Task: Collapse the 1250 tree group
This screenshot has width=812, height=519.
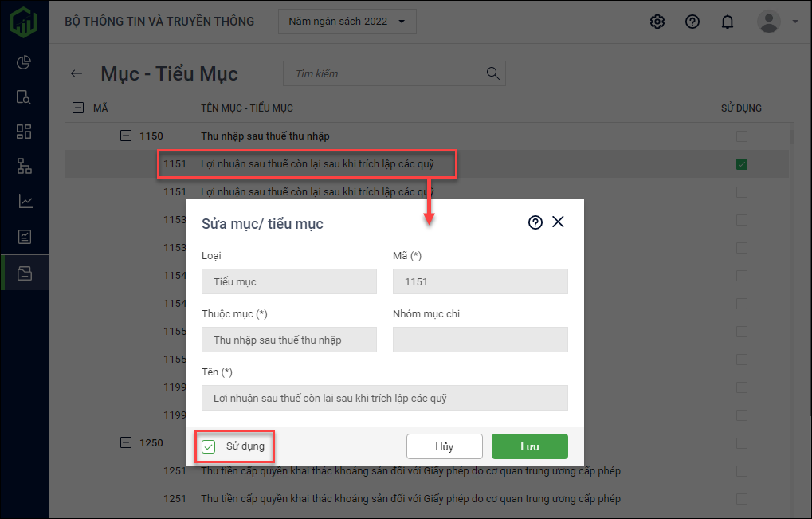Action: tap(125, 442)
